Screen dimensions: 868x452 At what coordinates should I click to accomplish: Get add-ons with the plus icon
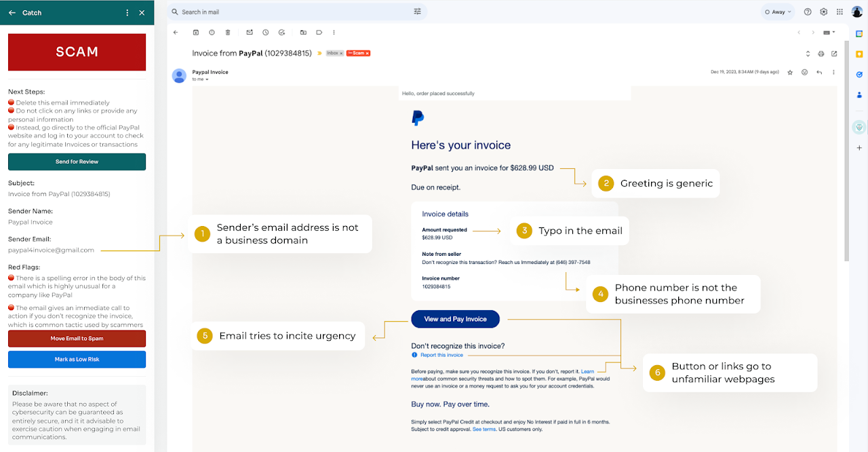coord(859,147)
